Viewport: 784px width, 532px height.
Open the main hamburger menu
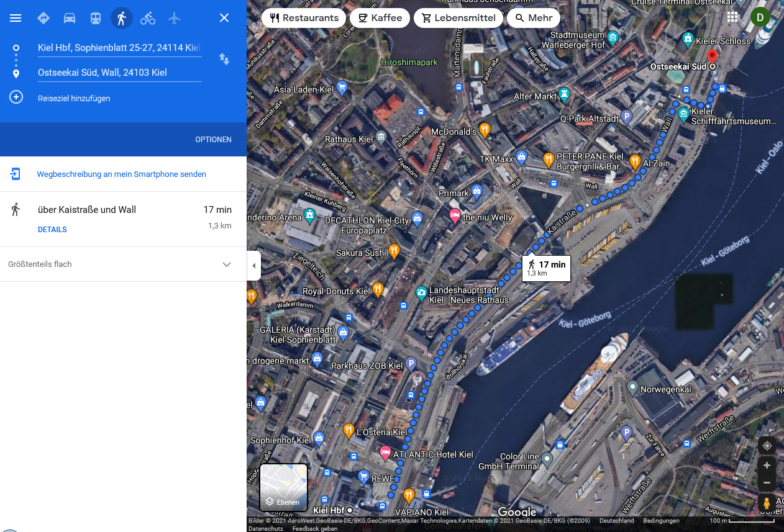pos(16,18)
